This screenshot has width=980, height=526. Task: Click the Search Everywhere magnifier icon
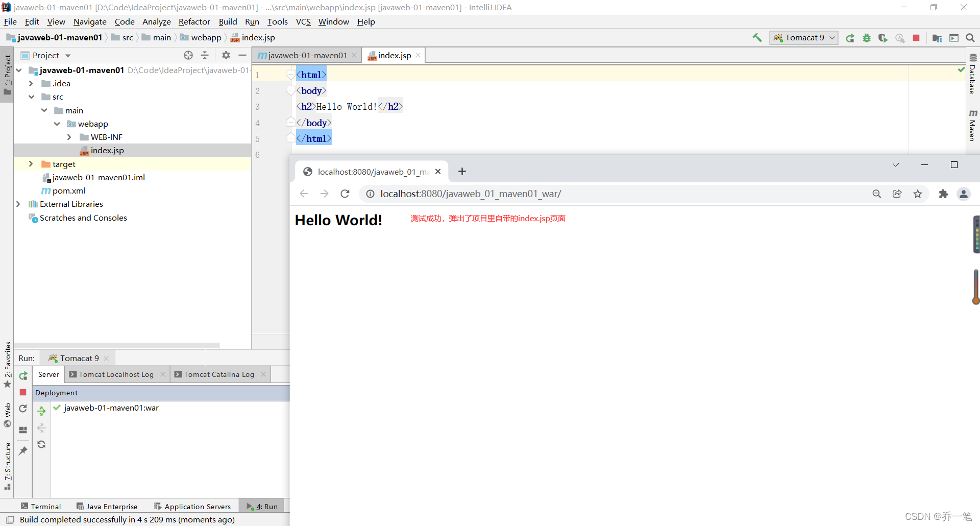[970, 38]
